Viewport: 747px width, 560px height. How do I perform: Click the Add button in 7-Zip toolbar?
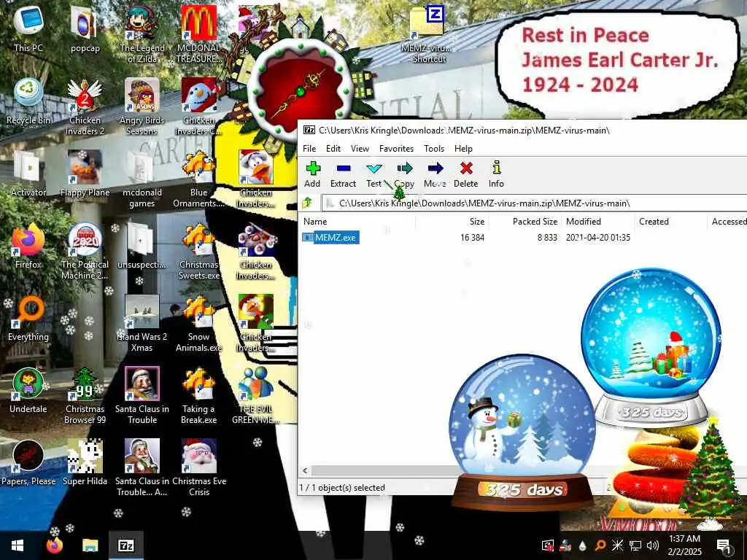click(x=312, y=174)
